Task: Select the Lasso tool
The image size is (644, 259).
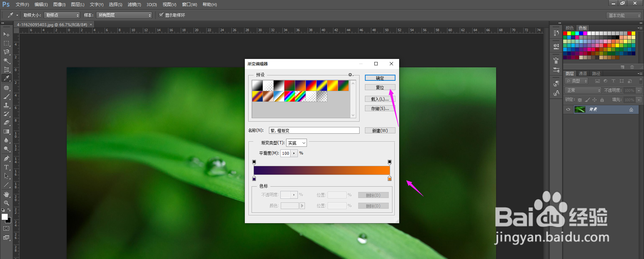Action: [x=6, y=52]
